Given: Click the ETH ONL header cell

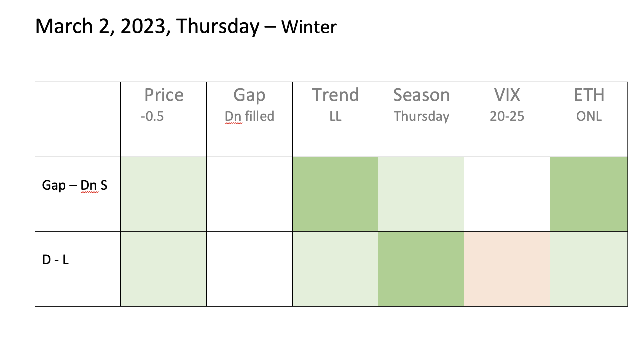Looking at the screenshot, I should 589,119.
